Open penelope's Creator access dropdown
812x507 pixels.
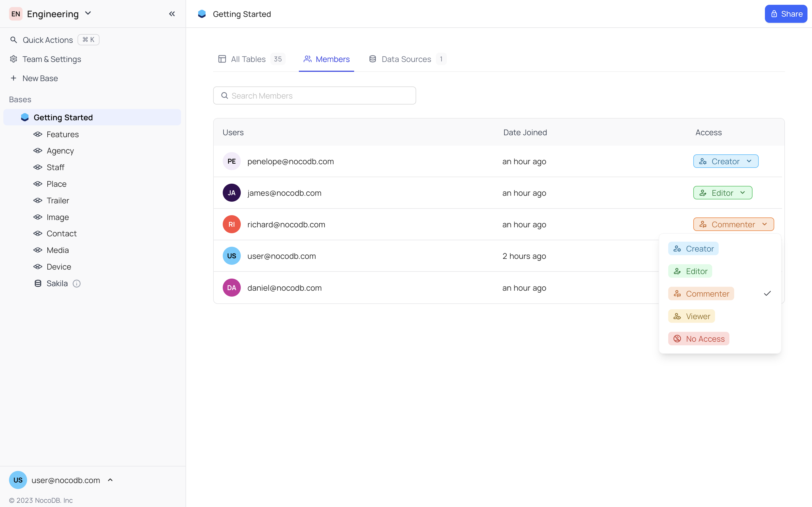tap(725, 161)
